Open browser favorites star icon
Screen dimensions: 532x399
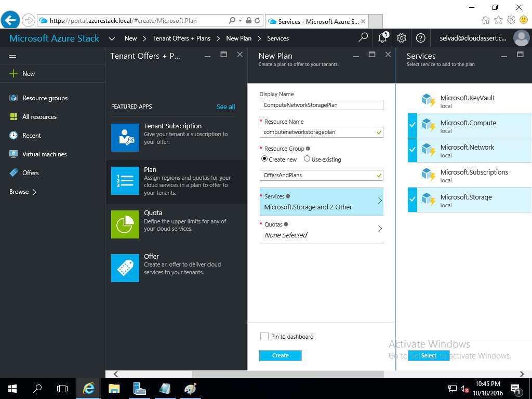tap(498, 20)
